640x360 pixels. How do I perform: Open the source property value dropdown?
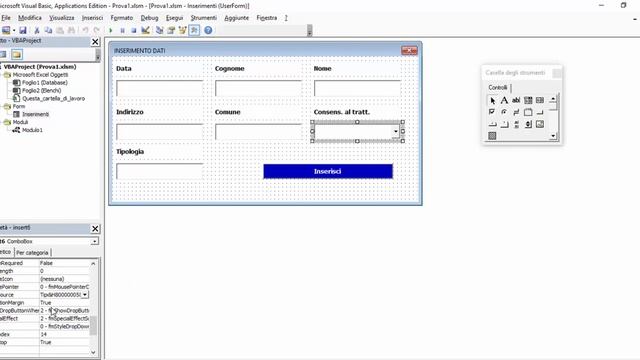[84, 295]
